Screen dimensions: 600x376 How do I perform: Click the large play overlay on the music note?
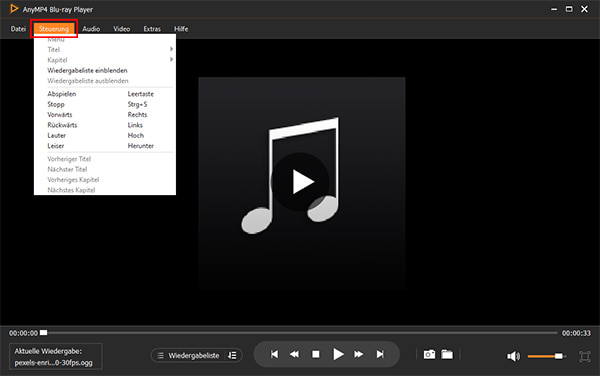(301, 182)
